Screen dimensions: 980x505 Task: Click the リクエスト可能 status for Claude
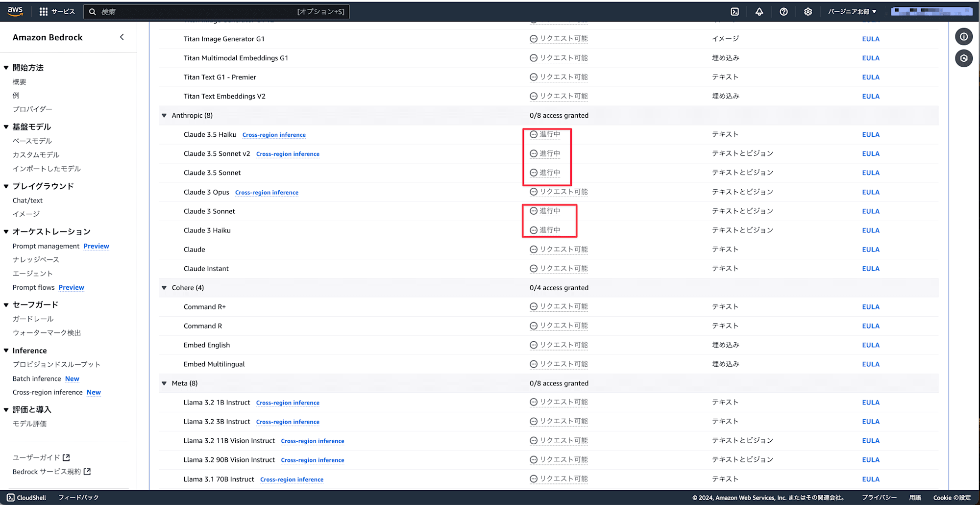point(563,249)
